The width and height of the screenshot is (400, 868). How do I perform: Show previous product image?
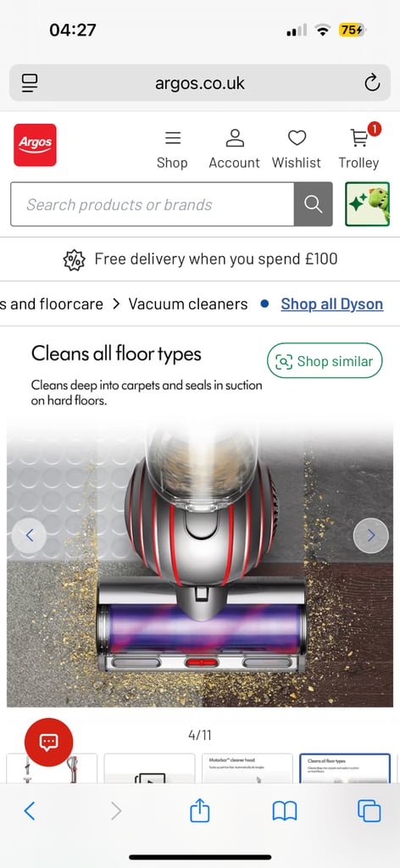click(30, 536)
